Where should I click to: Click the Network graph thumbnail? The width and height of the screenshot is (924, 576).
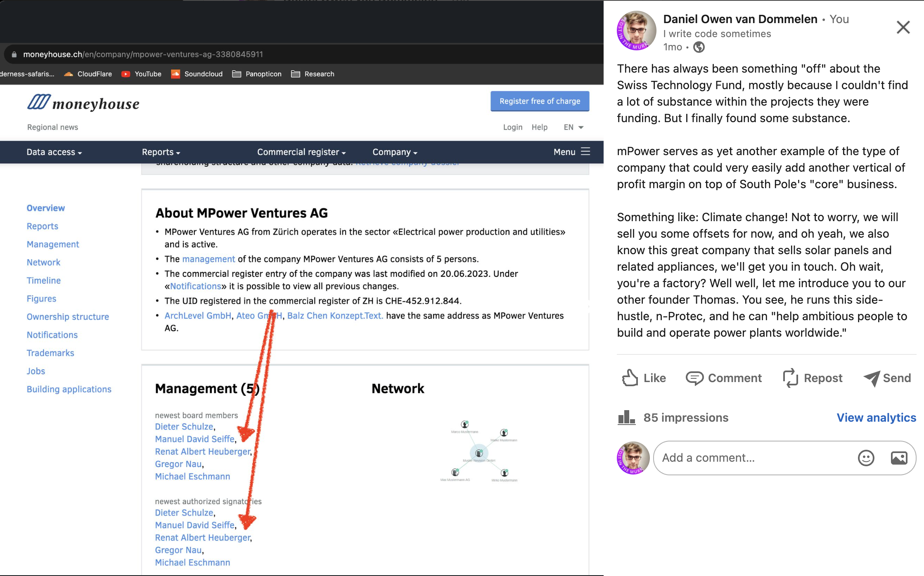pos(479,452)
